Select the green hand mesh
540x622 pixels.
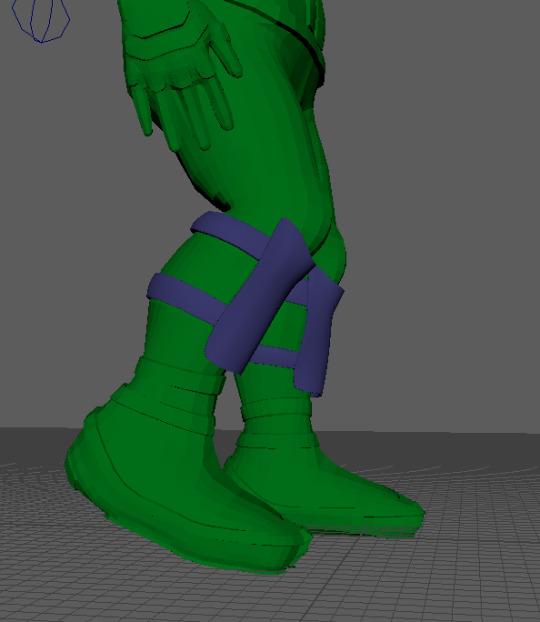181,75
